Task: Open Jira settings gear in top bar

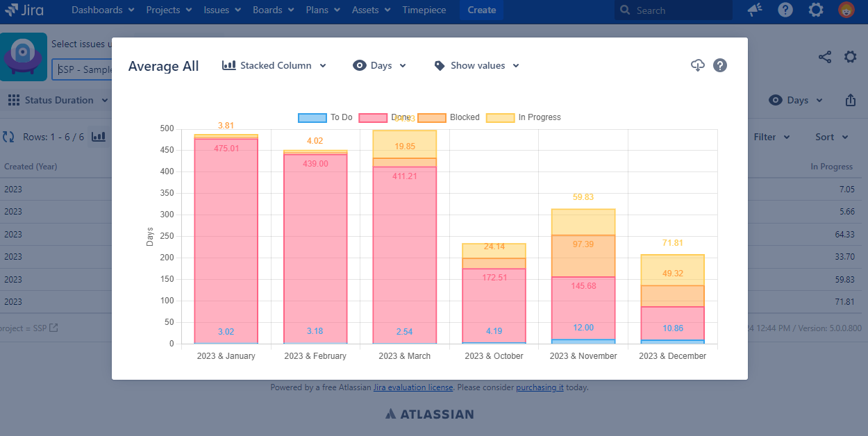Action: tap(816, 10)
